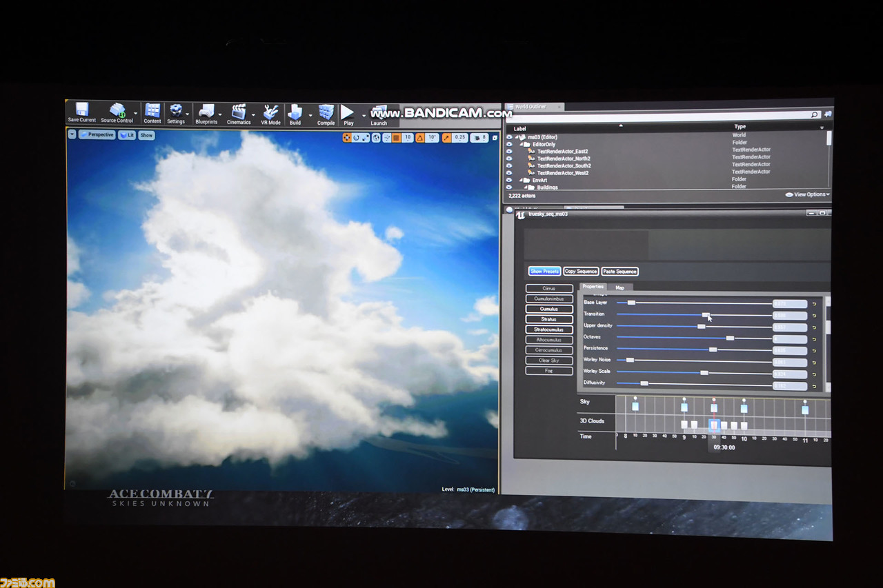The width and height of the screenshot is (883, 588).
Task: Open the Play options dropdown arrow
Action: coord(364,114)
